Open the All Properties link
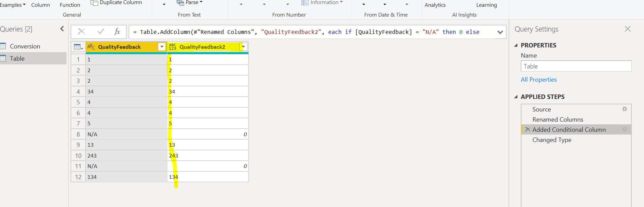The width and height of the screenshot is (644, 207). click(x=539, y=80)
